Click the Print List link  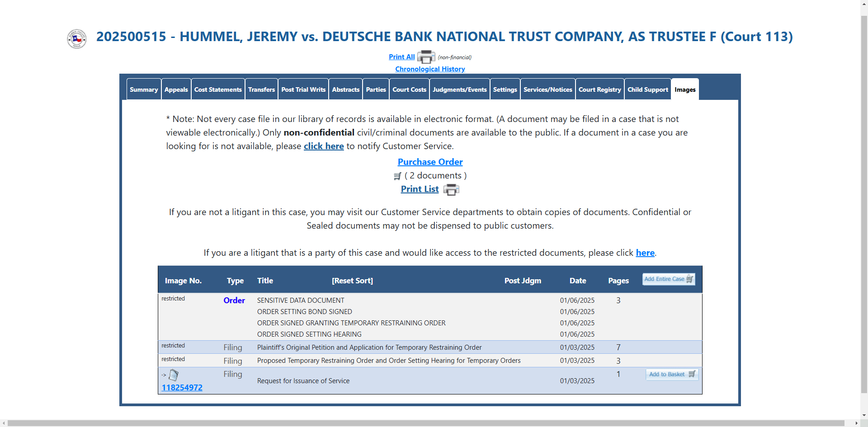click(420, 189)
